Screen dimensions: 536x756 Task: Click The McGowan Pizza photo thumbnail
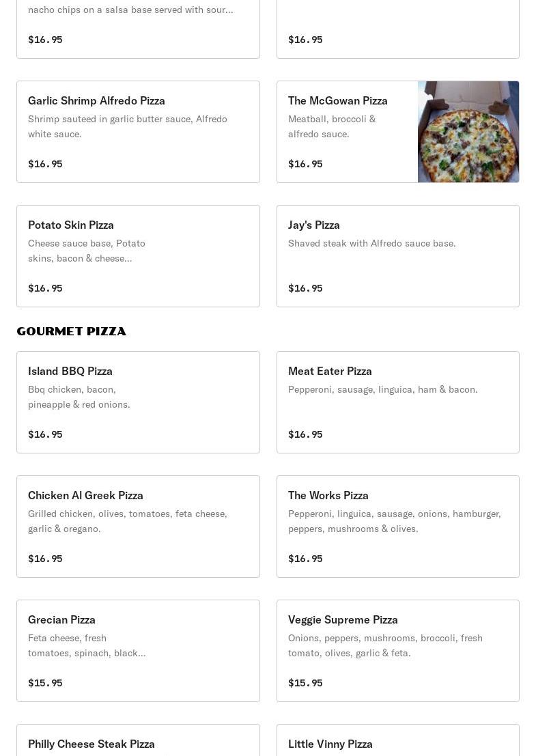coord(468,132)
